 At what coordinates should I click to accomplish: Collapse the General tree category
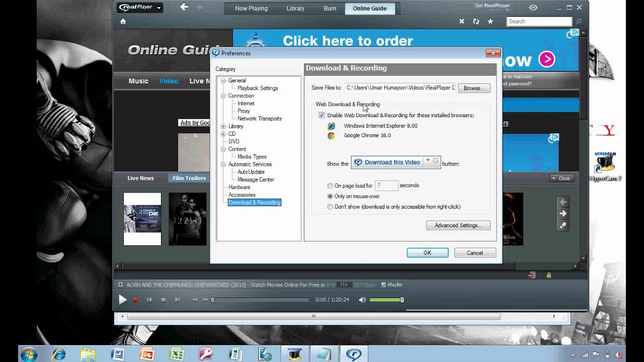click(x=223, y=80)
